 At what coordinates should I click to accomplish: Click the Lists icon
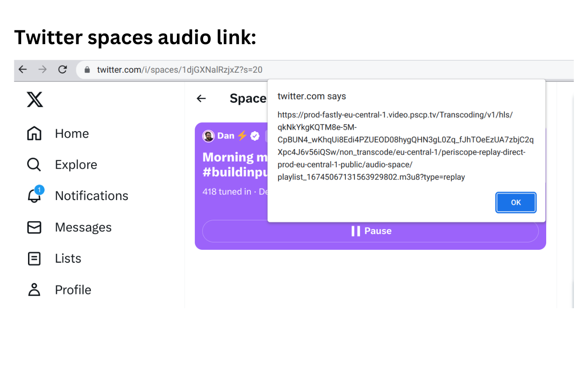34,259
